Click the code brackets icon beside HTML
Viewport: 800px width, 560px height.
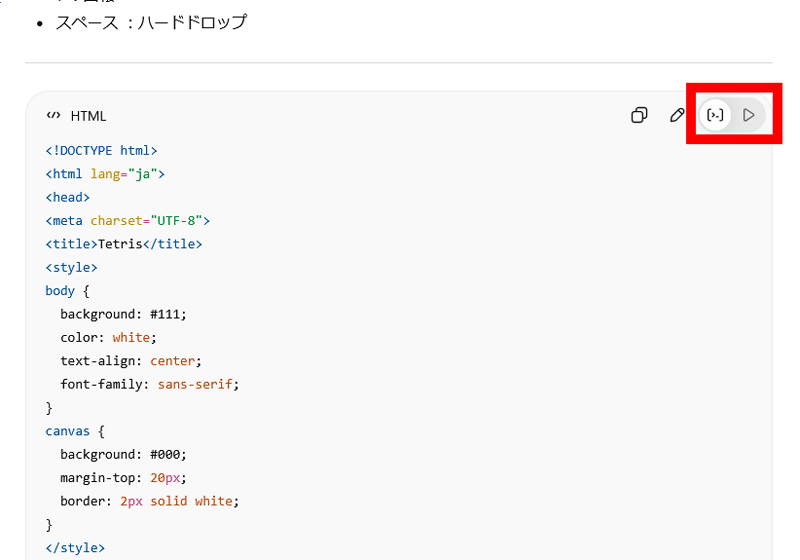pos(53,115)
